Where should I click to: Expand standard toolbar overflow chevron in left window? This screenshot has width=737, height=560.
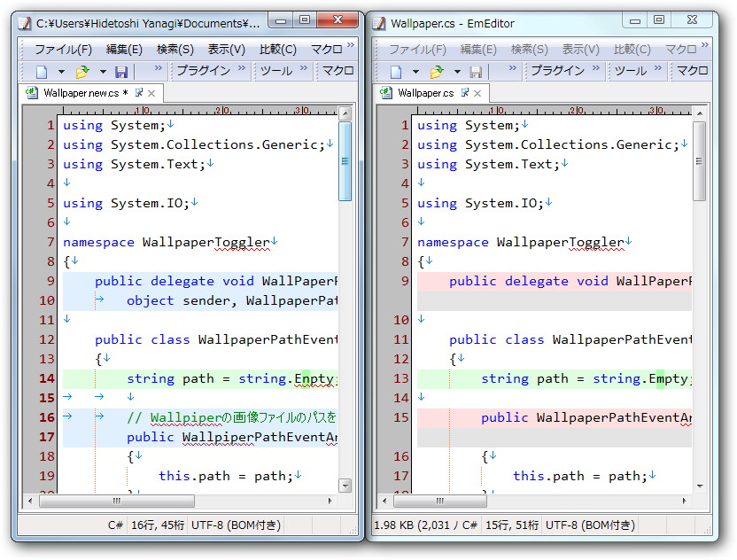(159, 67)
